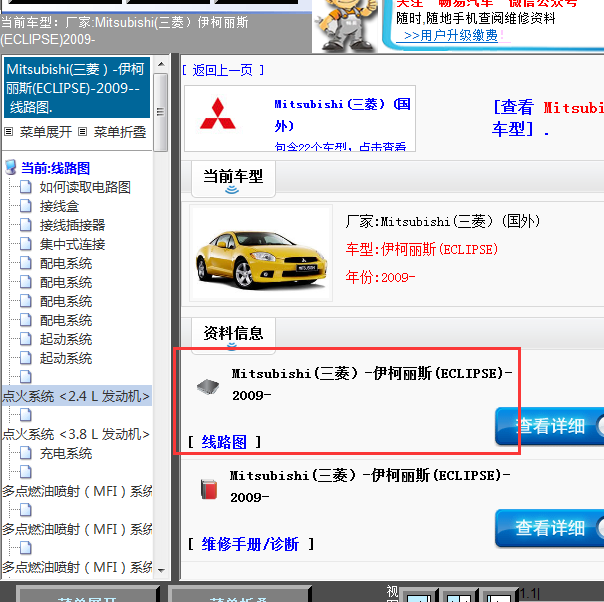
Task: Click the page icon beside 充电系统
Action: point(26,453)
